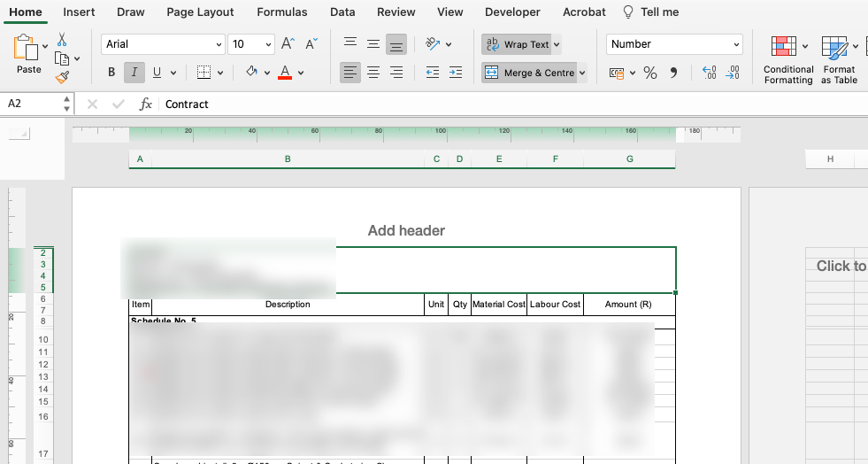Apply accounting currency format icon
The image size is (868, 464).
coord(616,73)
